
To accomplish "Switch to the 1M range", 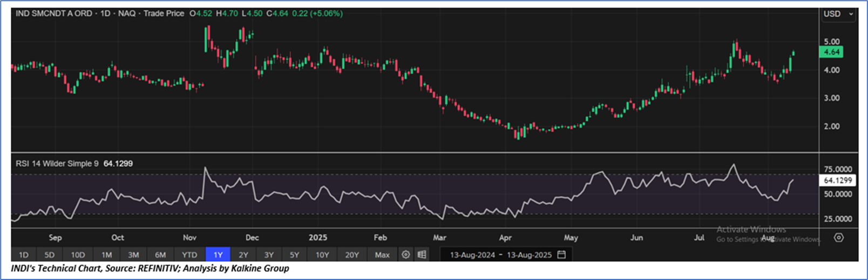I will coord(106,255).
